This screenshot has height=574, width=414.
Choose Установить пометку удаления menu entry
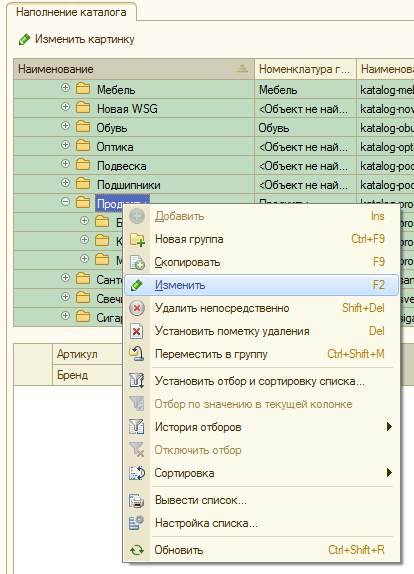point(261,331)
